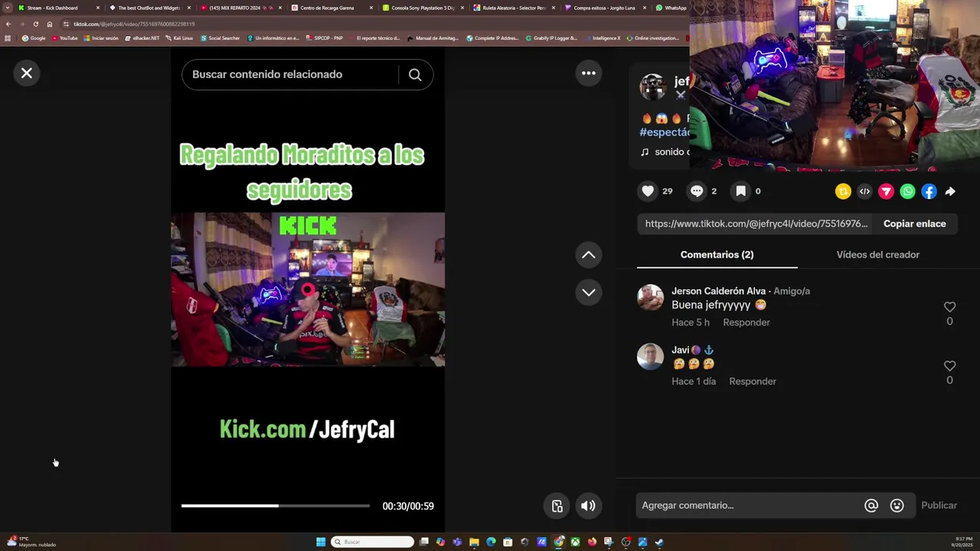Open Compra exitosa - Jorgito Luna tab
Screen dimensions: 980x551
click(603, 8)
